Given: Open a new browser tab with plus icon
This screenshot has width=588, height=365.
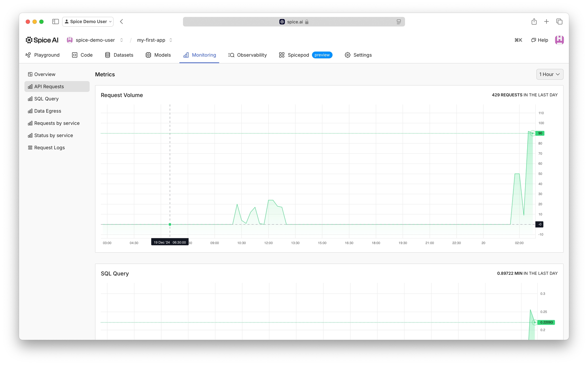Looking at the screenshot, I should click(x=546, y=22).
